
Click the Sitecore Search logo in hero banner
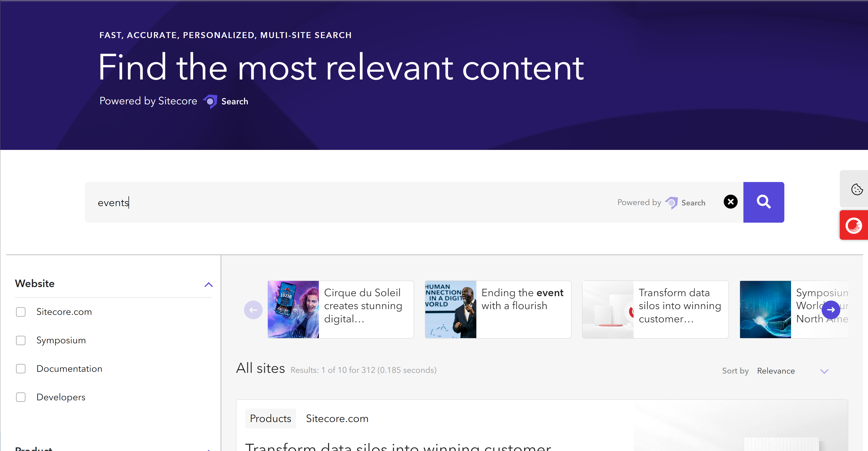click(225, 101)
